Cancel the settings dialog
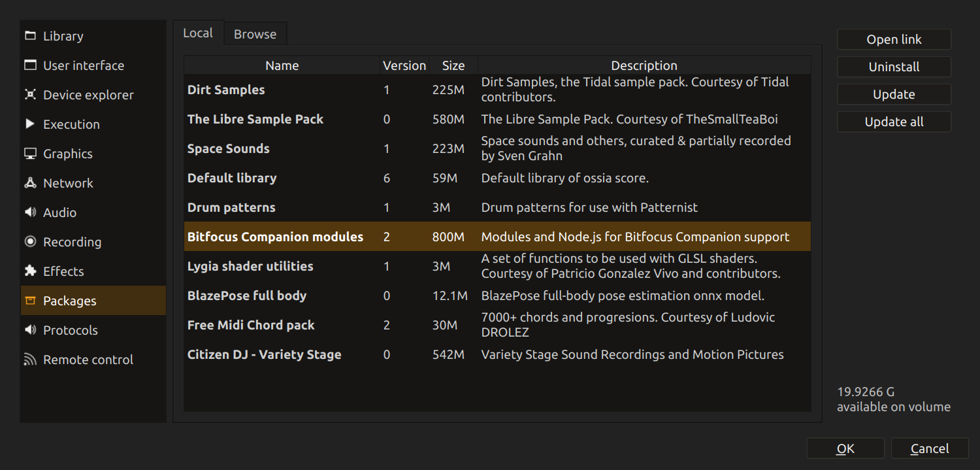The width and height of the screenshot is (980, 470). pos(929,448)
